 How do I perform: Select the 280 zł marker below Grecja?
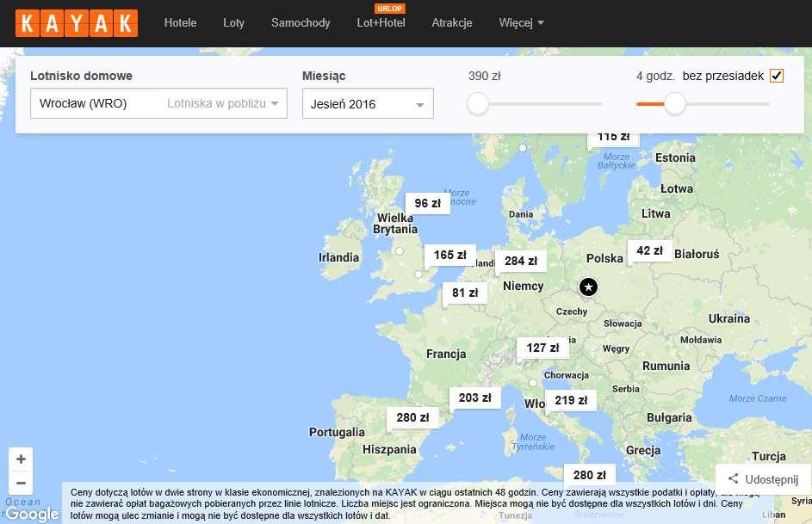pos(589,474)
